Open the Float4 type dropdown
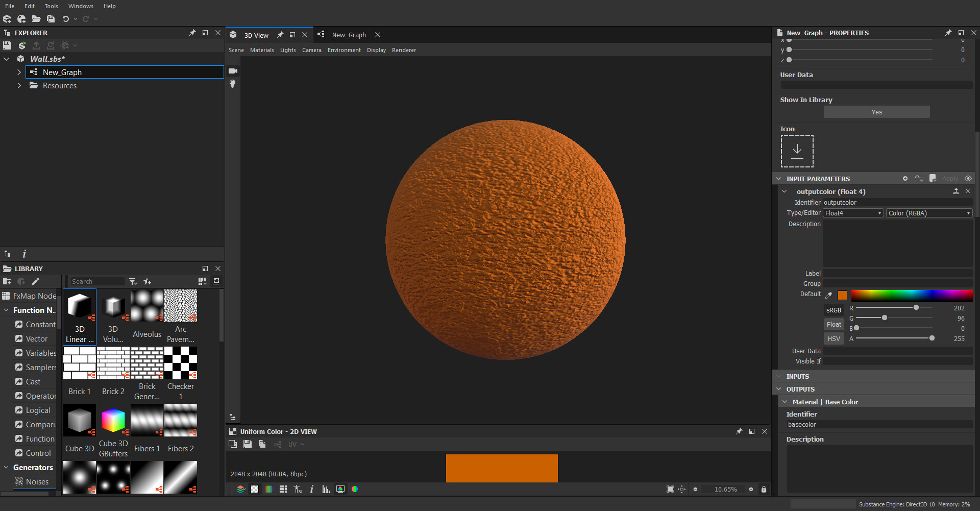Viewport: 980px width, 511px height. pyautogui.click(x=852, y=213)
